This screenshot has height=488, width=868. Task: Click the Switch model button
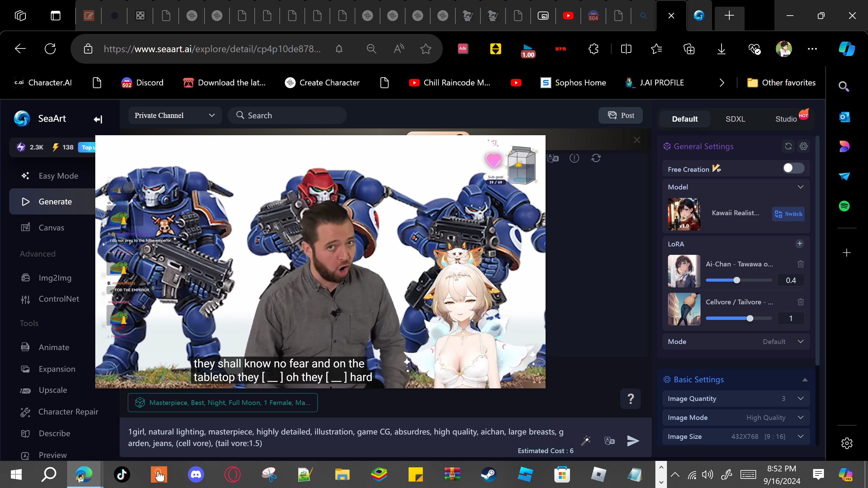(x=788, y=214)
